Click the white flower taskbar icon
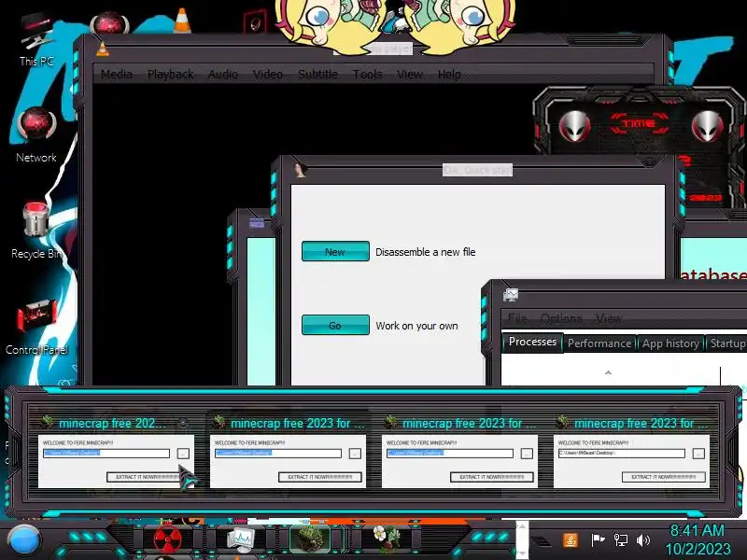 point(387,539)
